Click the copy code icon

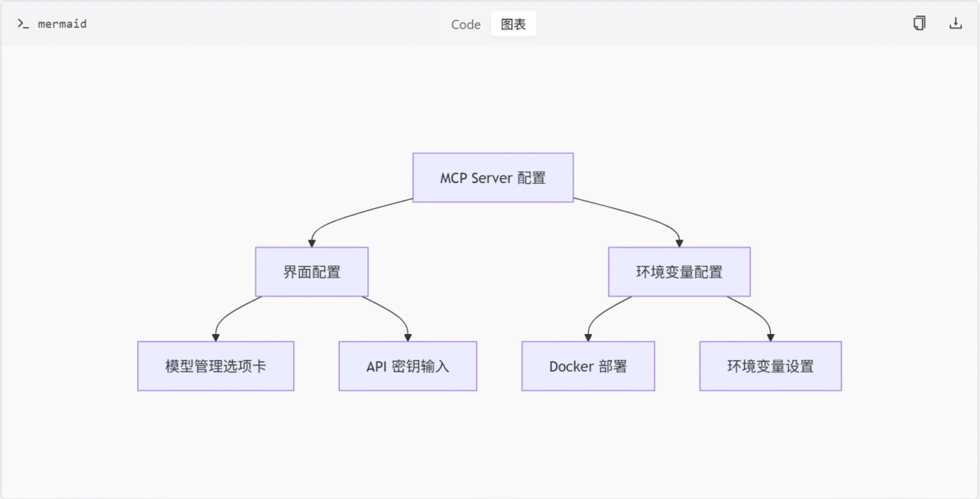920,24
